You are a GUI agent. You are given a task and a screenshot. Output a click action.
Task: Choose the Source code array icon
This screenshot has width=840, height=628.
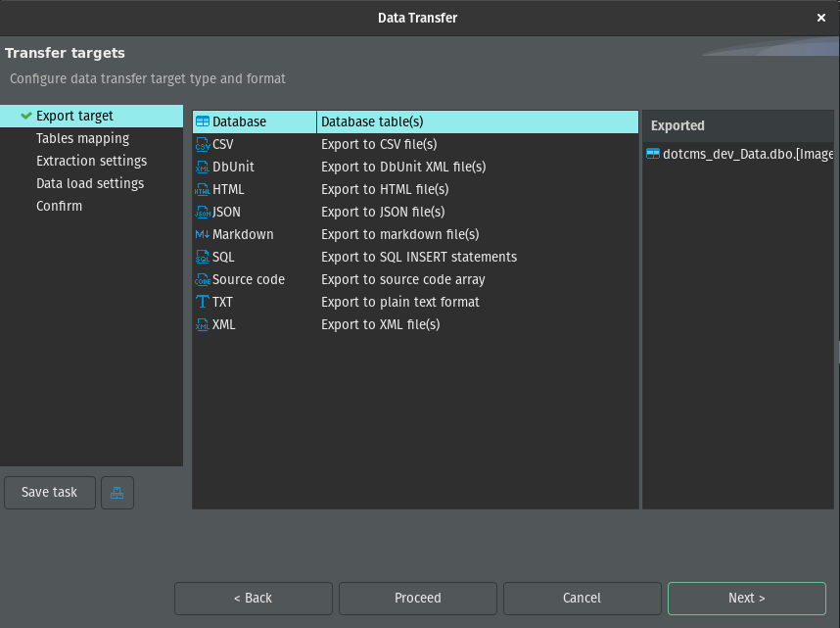pyautogui.click(x=203, y=279)
